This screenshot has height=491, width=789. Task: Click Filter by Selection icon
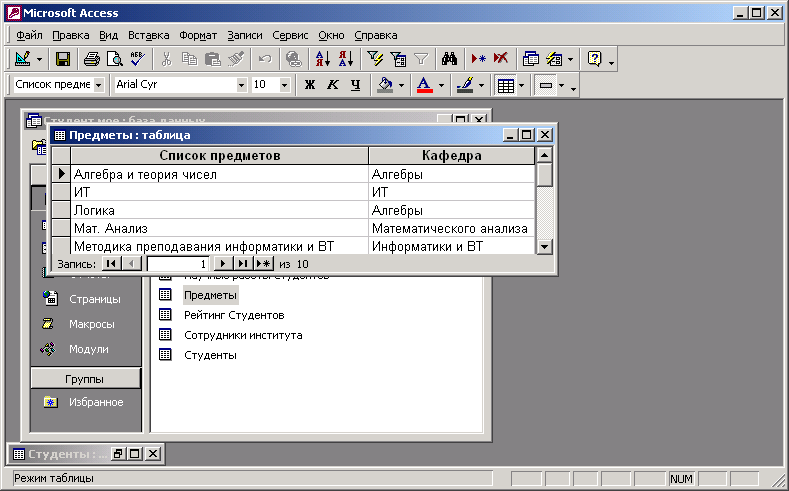tap(375, 59)
